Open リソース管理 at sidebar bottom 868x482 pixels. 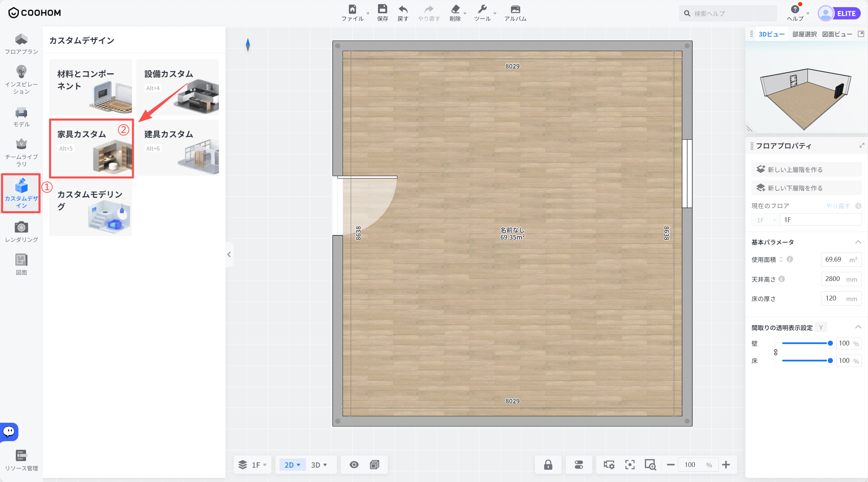tap(21, 460)
